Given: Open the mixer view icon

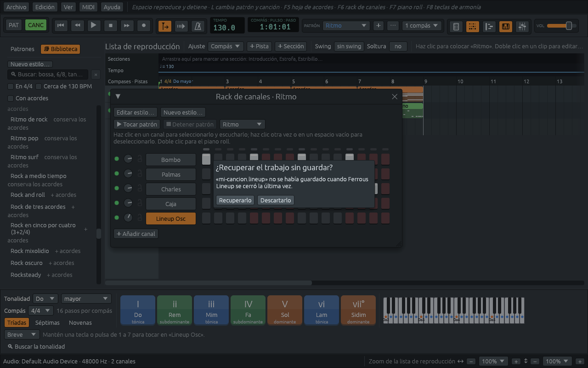Looking at the screenshot, I should (522, 26).
